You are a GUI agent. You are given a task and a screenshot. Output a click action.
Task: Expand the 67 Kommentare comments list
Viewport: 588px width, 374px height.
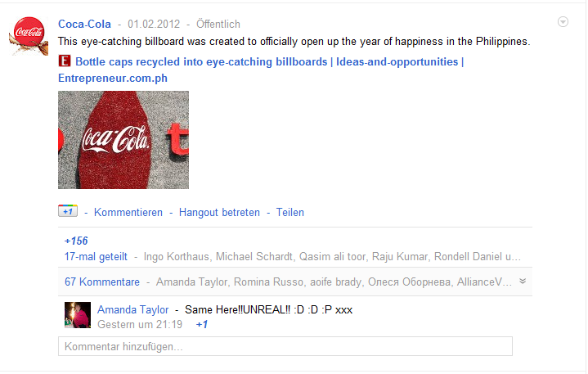(x=102, y=282)
